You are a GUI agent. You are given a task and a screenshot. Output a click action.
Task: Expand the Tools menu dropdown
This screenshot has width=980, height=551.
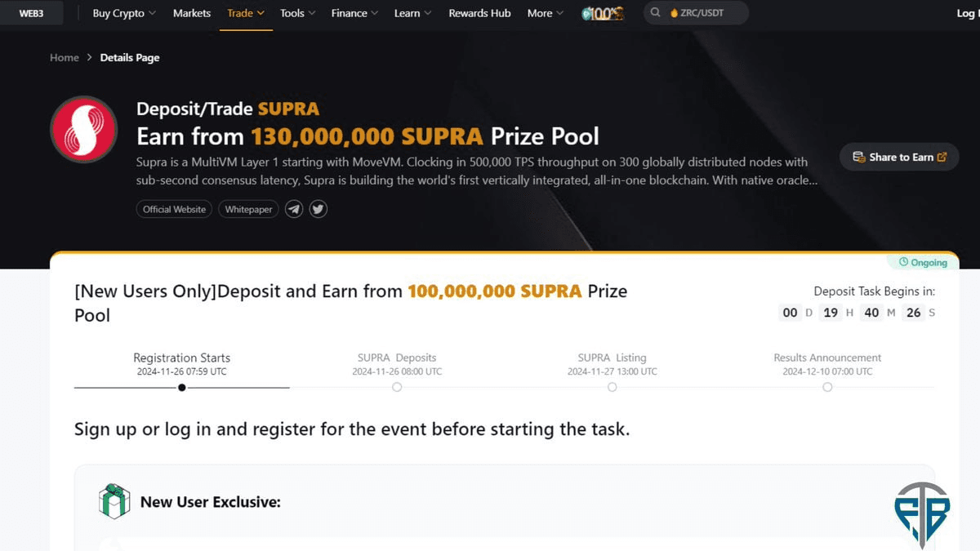click(297, 13)
